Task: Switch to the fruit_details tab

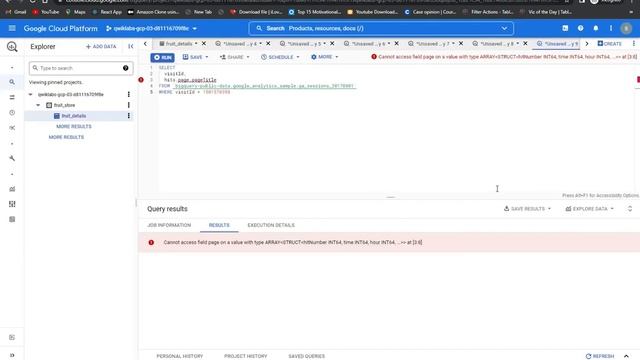Action: pyautogui.click(x=178, y=44)
